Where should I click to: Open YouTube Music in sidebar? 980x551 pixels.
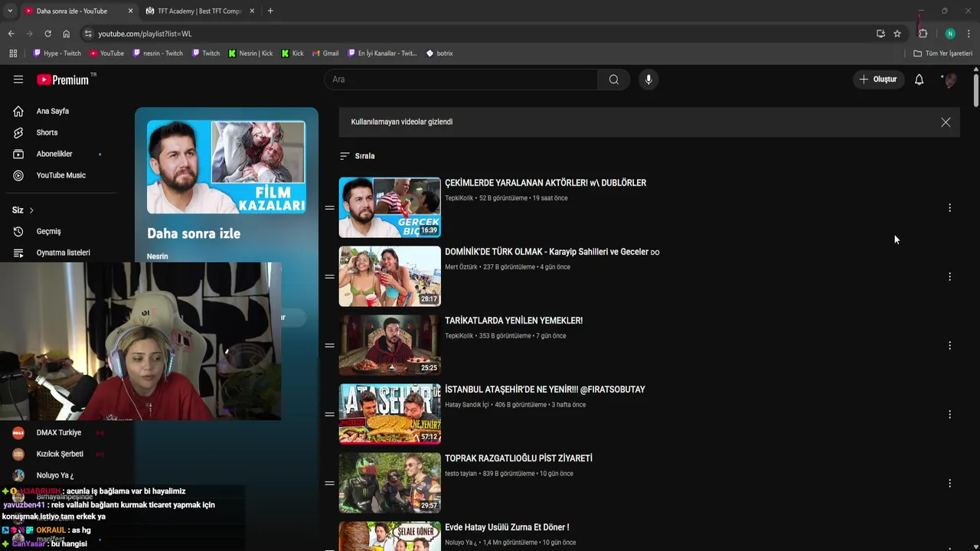[61, 176]
